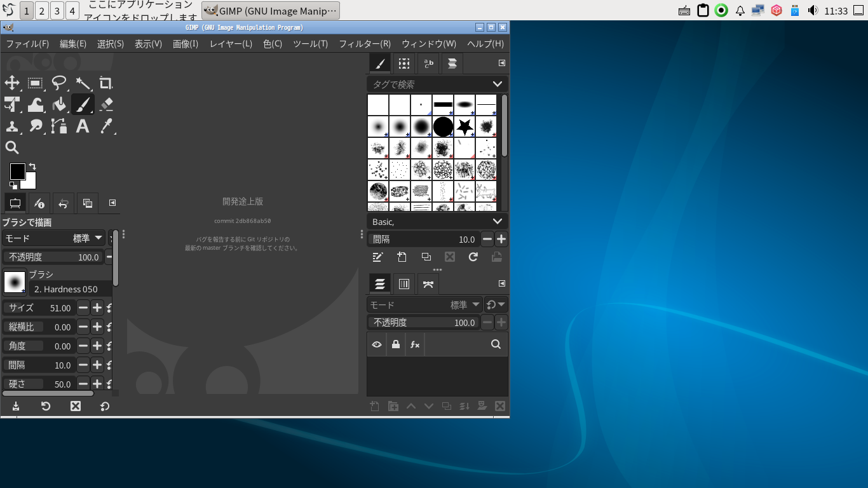Image resolution: width=868 pixels, height=488 pixels.
Task: Open the layer mode dropdown
Action: pyautogui.click(x=425, y=305)
